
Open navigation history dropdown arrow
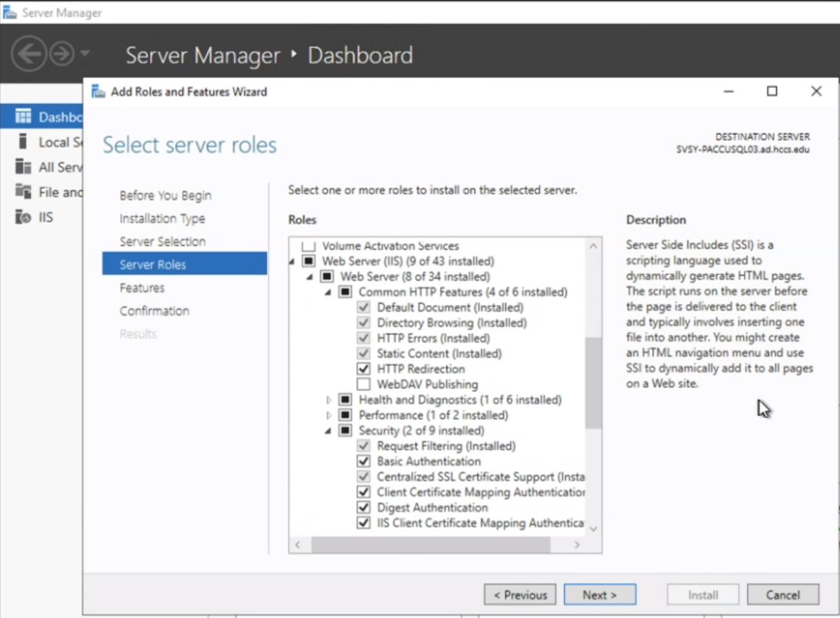coord(85,54)
